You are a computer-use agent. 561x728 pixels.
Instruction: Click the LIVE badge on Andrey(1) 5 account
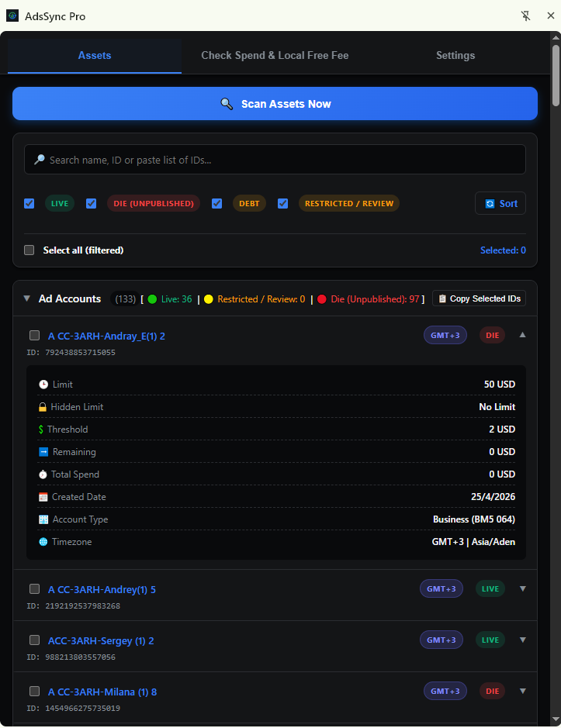pyautogui.click(x=490, y=588)
